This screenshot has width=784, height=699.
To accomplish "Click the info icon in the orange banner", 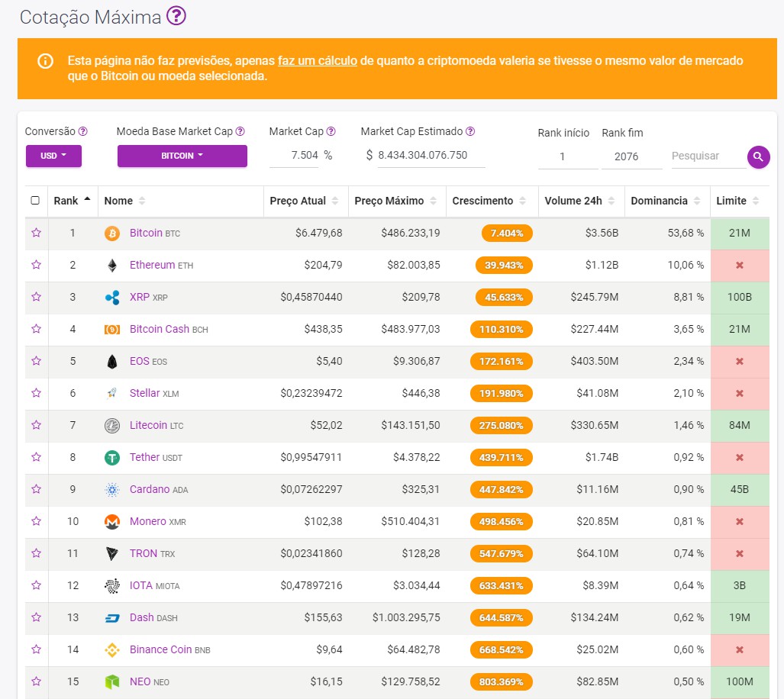I will (45, 62).
